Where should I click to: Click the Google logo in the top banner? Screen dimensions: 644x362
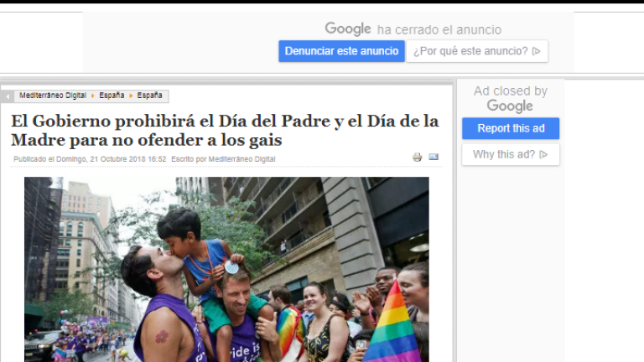(348, 29)
